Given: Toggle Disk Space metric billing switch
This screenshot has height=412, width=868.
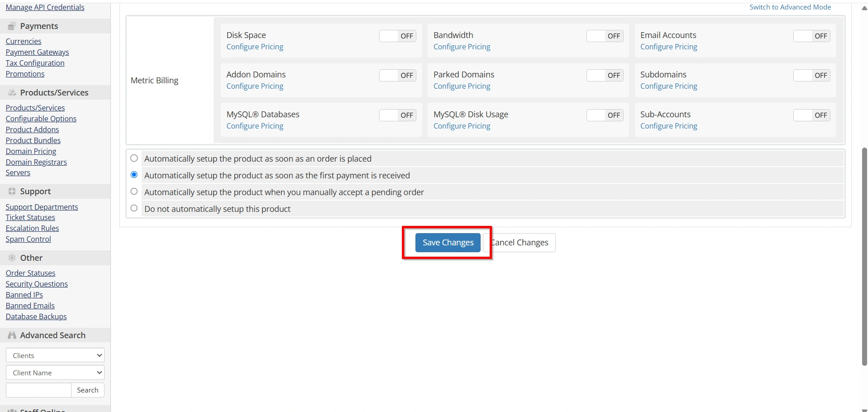Looking at the screenshot, I should coord(398,36).
